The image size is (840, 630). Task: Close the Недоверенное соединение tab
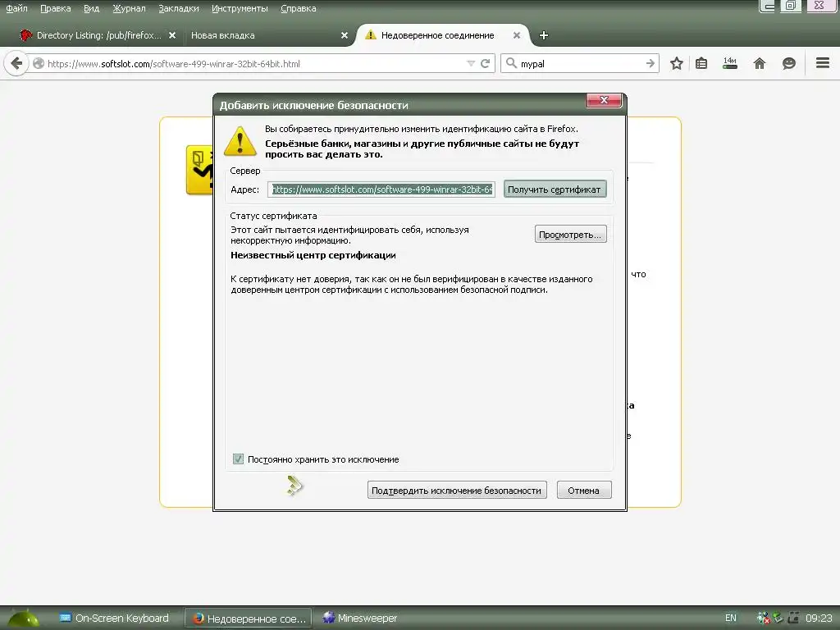point(517,35)
